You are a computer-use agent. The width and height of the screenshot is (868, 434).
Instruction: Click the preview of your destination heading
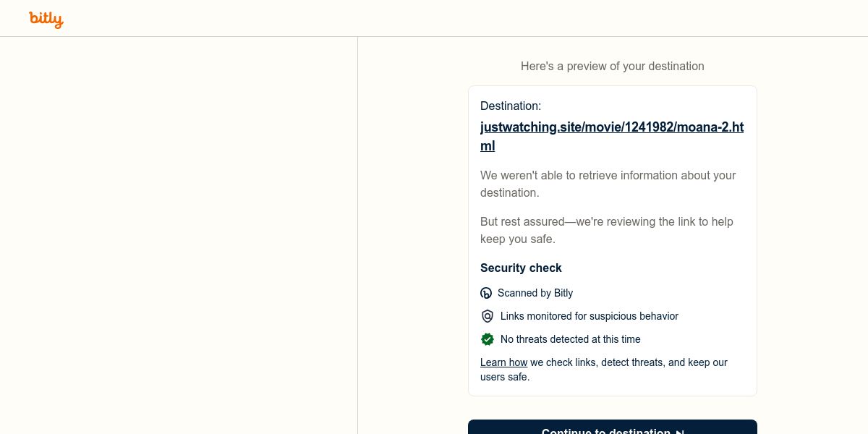click(x=612, y=66)
